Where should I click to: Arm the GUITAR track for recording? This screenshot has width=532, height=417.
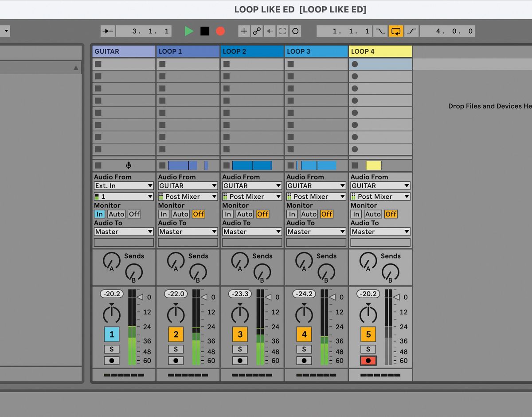click(x=112, y=361)
